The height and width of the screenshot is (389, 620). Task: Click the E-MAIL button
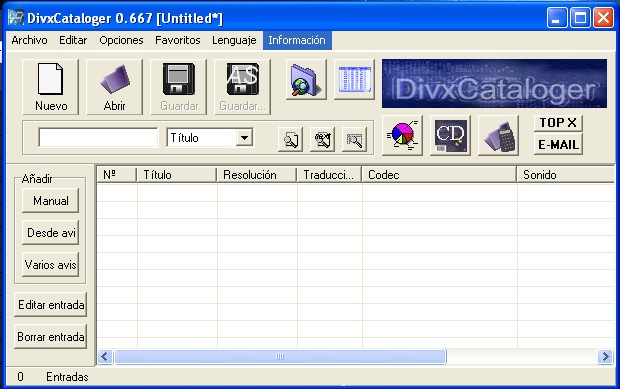(x=558, y=145)
